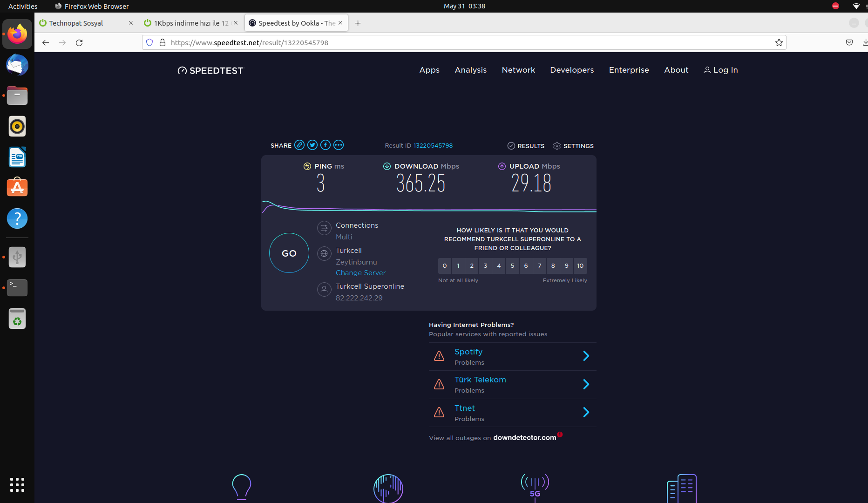
Task: Select rating 6 in recommendation scale
Action: coord(526,266)
